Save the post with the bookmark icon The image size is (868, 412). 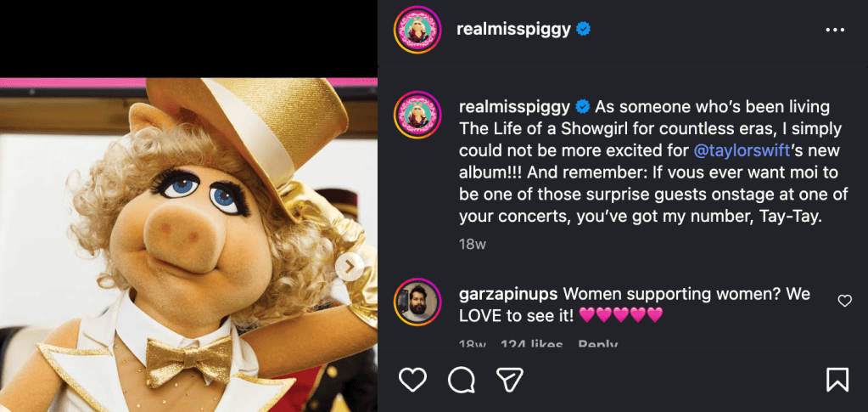pyautogui.click(x=837, y=379)
